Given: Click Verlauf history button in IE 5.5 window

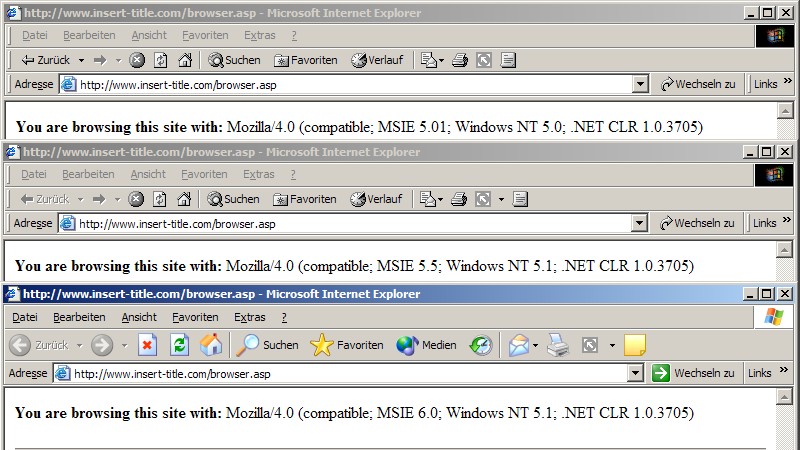Looking at the screenshot, I should (x=376, y=199).
